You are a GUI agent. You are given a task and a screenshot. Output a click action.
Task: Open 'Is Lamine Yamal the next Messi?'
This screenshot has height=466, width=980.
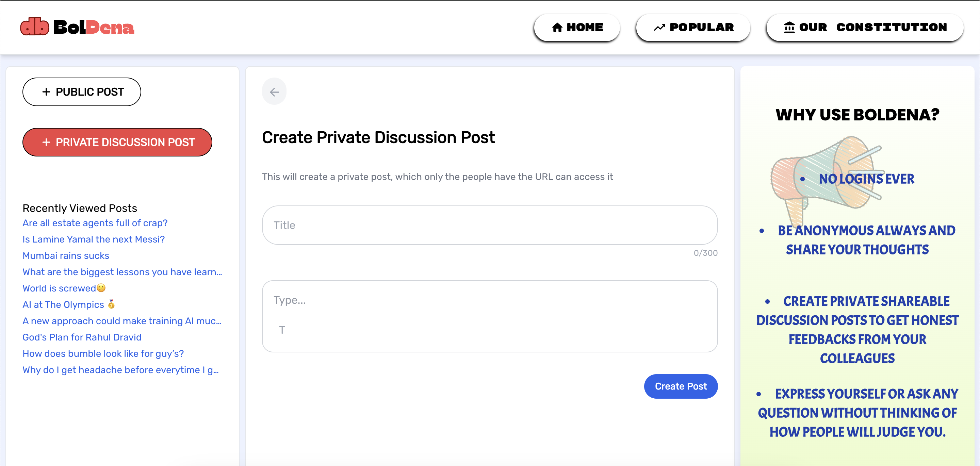click(94, 239)
